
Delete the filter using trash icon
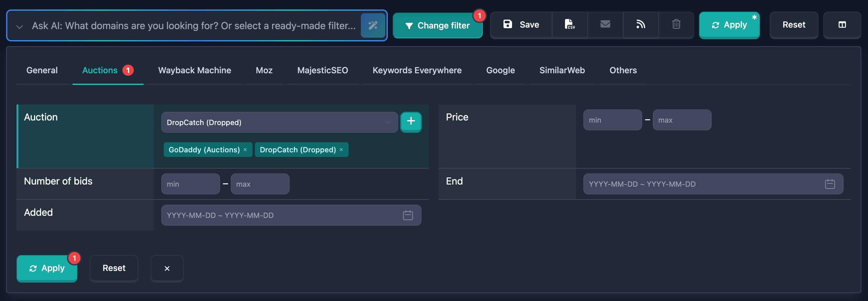click(676, 24)
